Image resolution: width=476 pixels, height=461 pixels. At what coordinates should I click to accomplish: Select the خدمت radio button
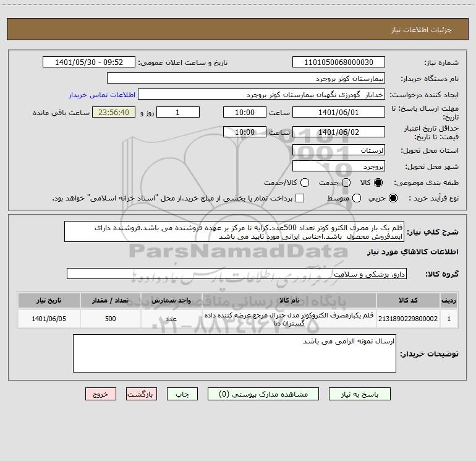(x=346, y=183)
